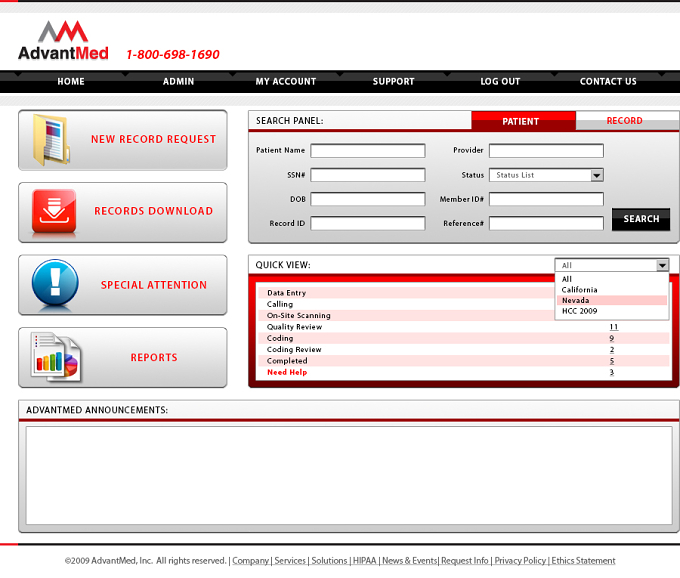The height and width of the screenshot is (578, 680).
Task: Click the Quality Review row label
Action: click(x=294, y=327)
